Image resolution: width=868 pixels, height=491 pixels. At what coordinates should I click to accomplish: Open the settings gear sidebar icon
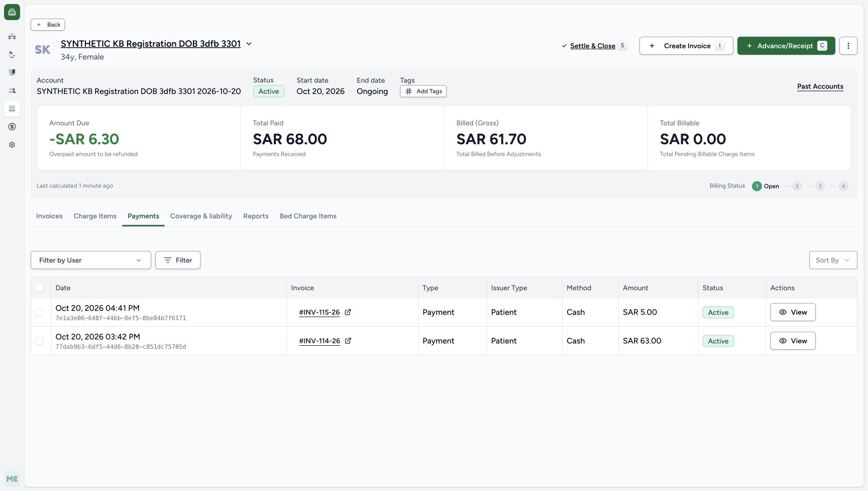12,145
